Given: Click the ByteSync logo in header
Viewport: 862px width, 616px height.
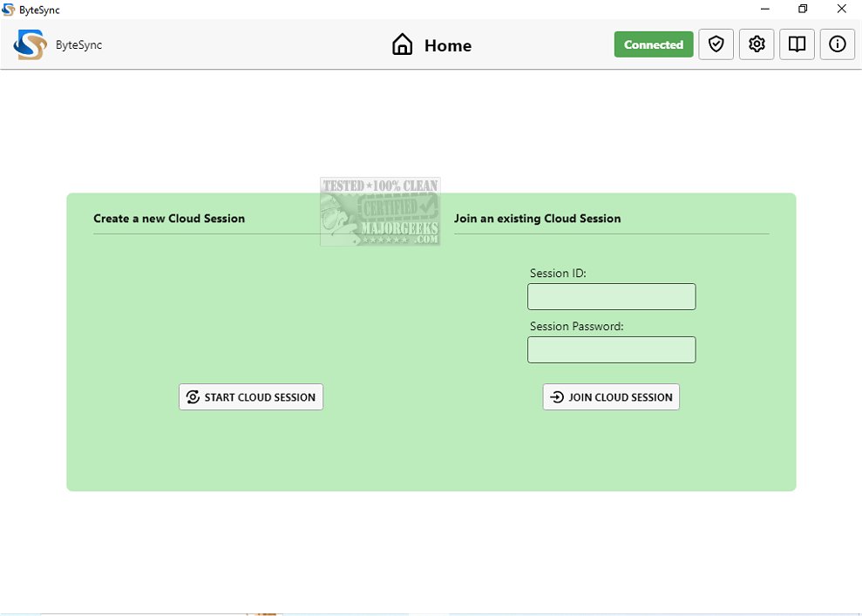Looking at the screenshot, I should (30, 45).
